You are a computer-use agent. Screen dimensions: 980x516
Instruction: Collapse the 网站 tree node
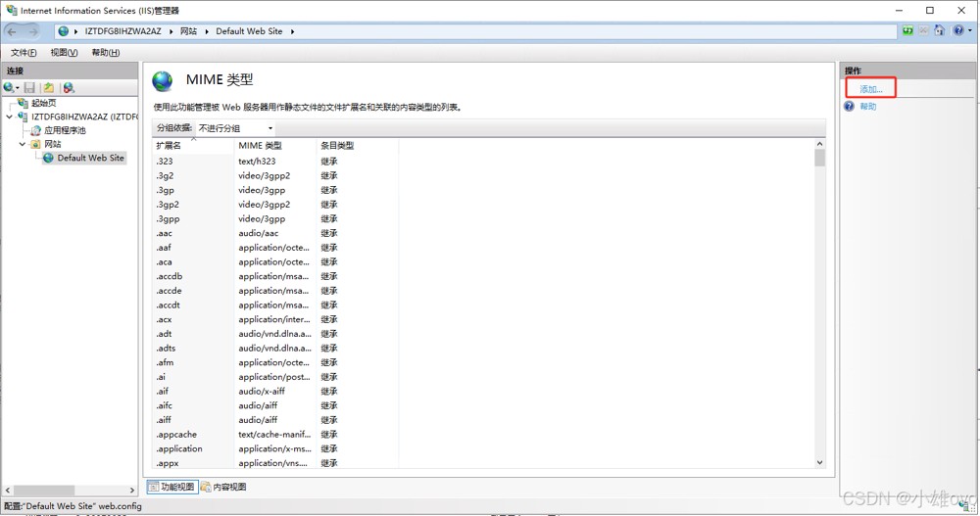[x=23, y=144]
